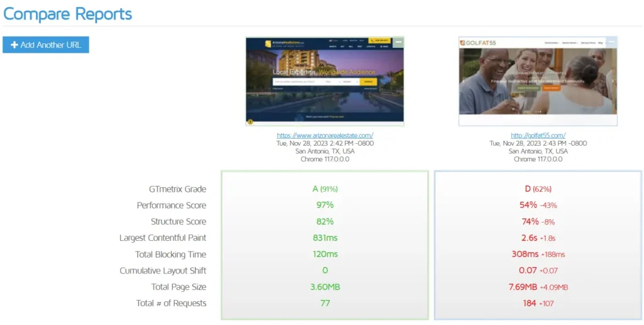View the GolfAt55 page thumbnail
This screenshot has width=644, height=325.
tap(538, 81)
